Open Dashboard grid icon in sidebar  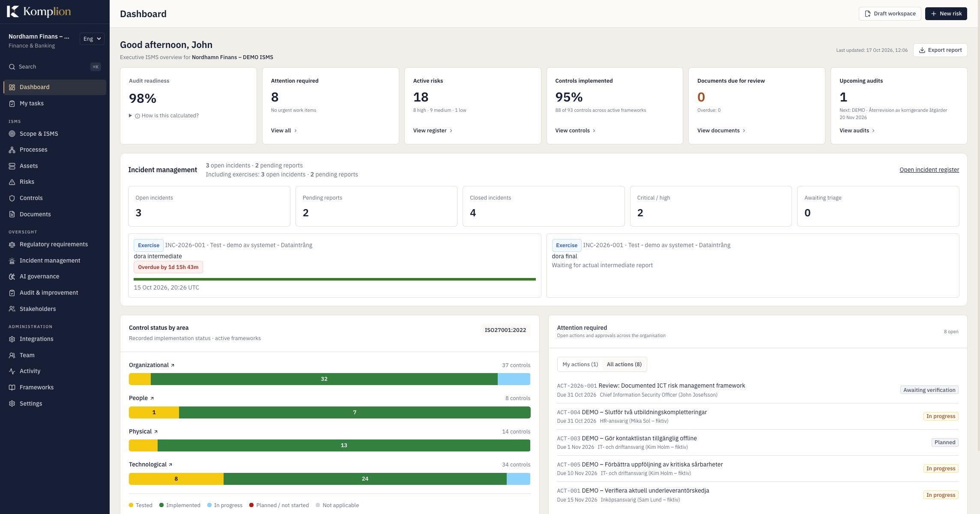click(x=12, y=87)
